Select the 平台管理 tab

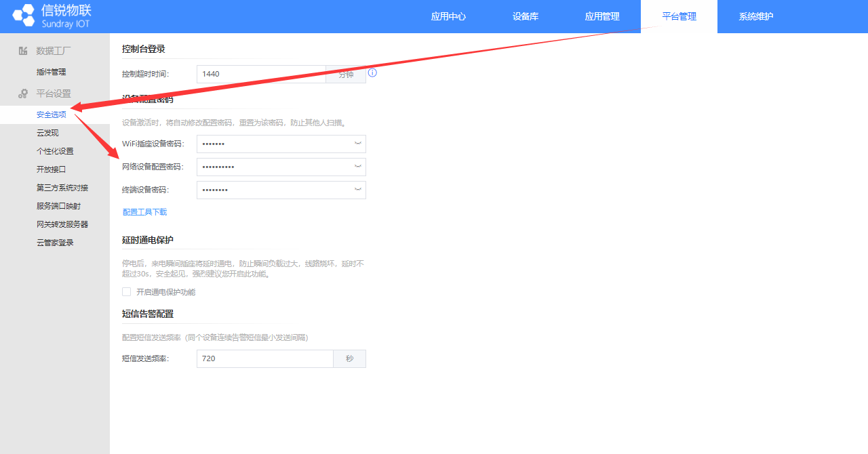[x=679, y=16]
